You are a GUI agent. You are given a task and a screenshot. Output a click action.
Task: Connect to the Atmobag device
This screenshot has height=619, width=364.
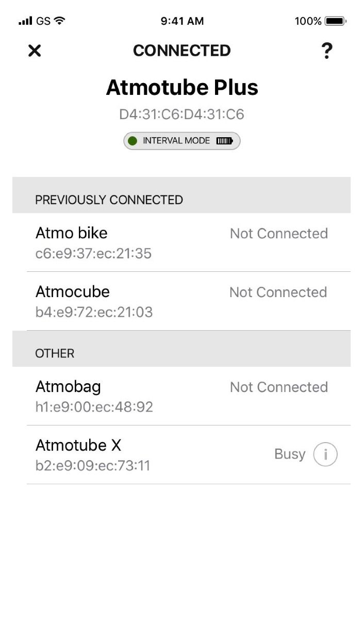(68, 386)
